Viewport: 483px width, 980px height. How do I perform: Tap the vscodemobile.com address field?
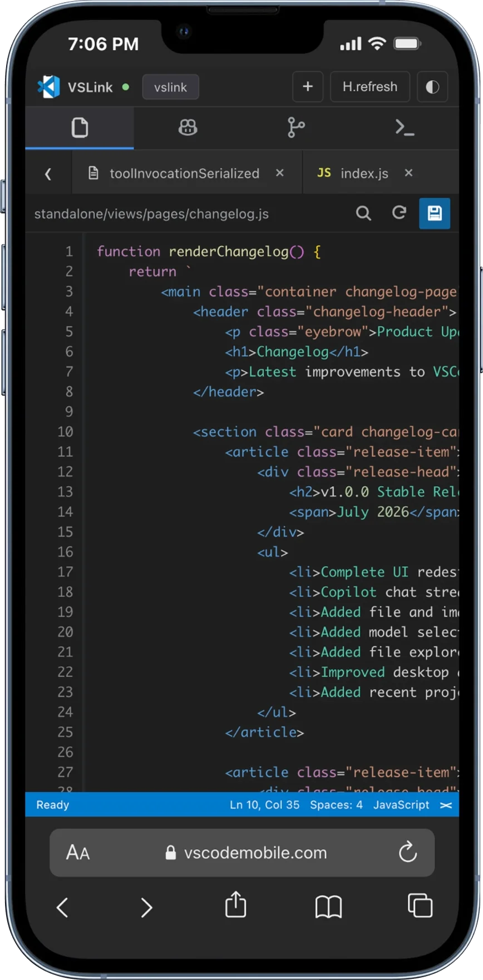[x=245, y=853]
